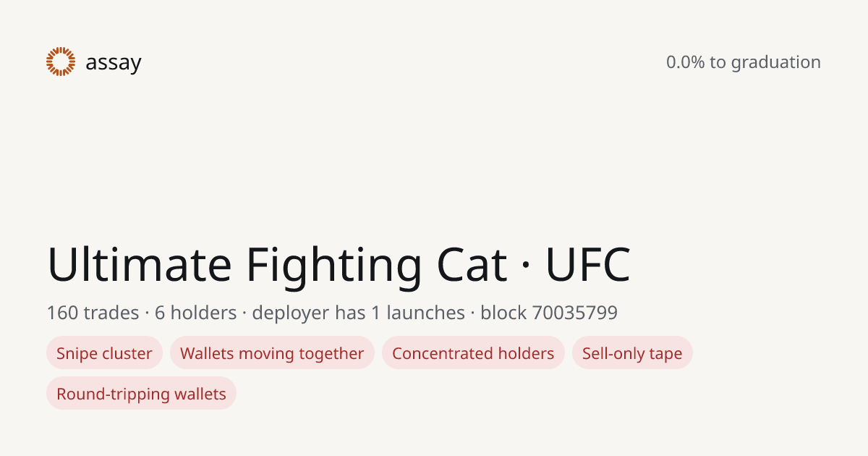Open block 70035799 reference

click(x=549, y=313)
